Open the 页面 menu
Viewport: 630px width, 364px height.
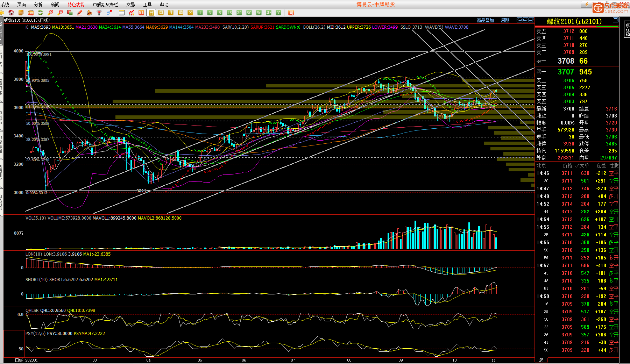[x=22, y=5]
